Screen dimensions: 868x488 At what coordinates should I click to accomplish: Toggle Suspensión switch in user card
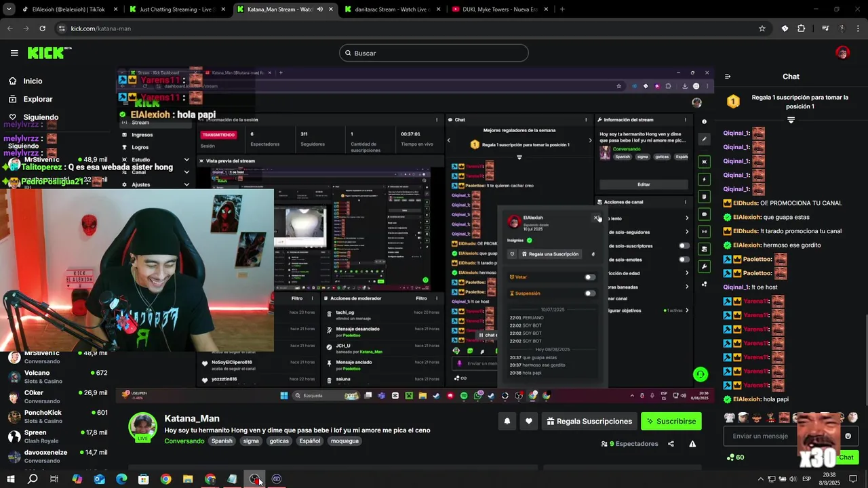point(590,293)
